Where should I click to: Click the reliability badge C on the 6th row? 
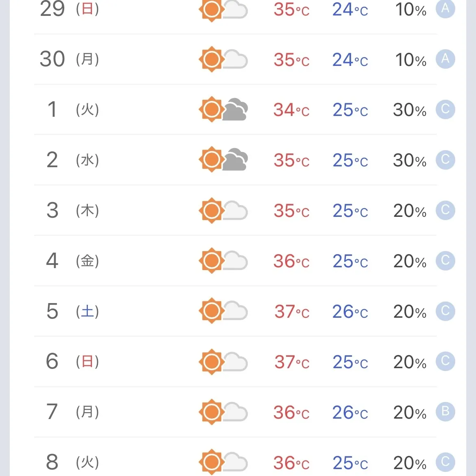coord(445,361)
